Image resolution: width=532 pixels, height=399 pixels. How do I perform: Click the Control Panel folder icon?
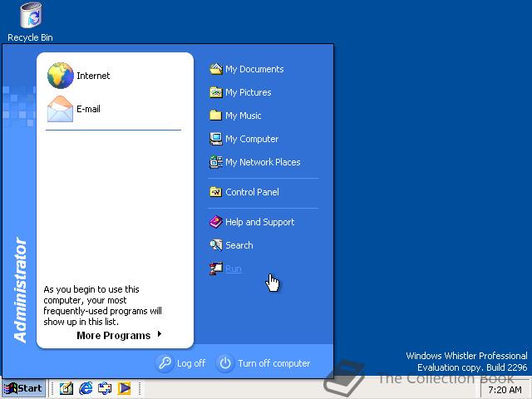pyautogui.click(x=216, y=192)
